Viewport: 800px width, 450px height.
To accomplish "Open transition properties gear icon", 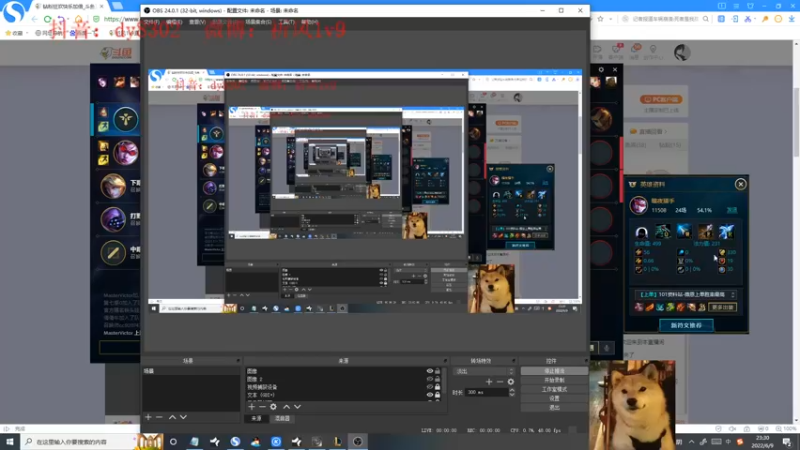I will coord(511,382).
